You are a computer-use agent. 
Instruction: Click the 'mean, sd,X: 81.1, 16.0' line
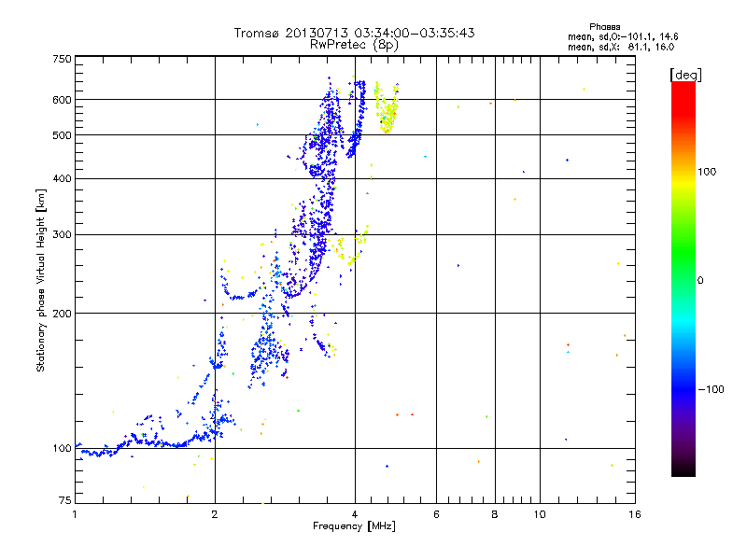pyautogui.click(x=621, y=47)
